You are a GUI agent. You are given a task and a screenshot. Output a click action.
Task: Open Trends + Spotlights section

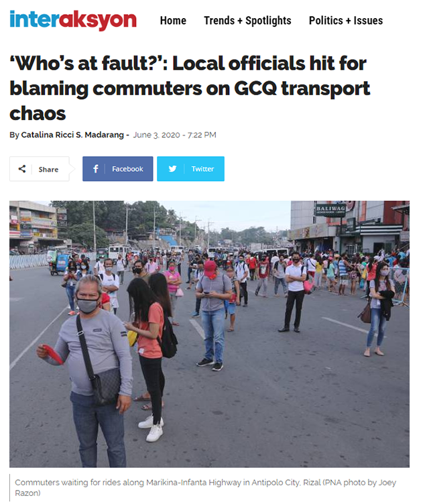tap(247, 21)
